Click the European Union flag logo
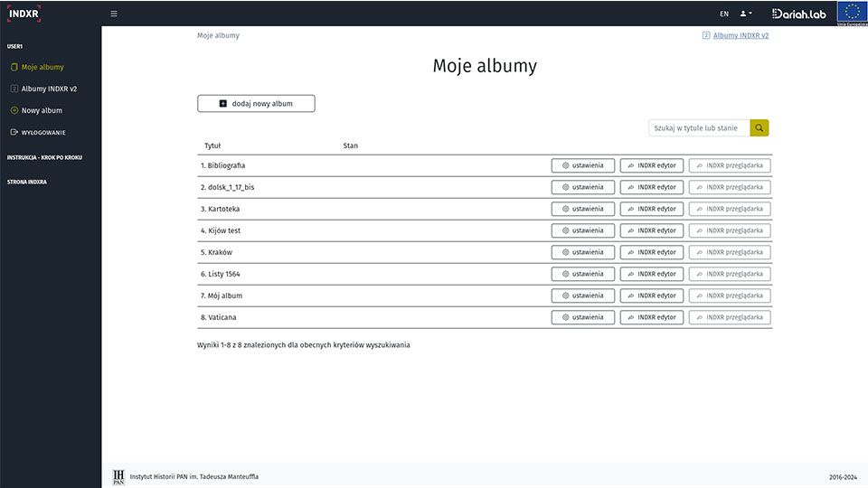Screen dimensions: 868x488 [852, 13]
